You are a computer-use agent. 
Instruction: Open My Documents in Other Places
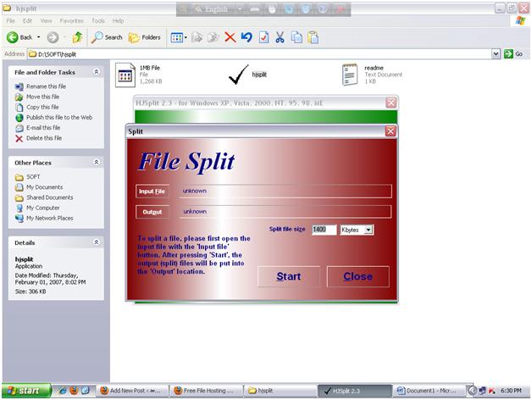coord(44,187)
